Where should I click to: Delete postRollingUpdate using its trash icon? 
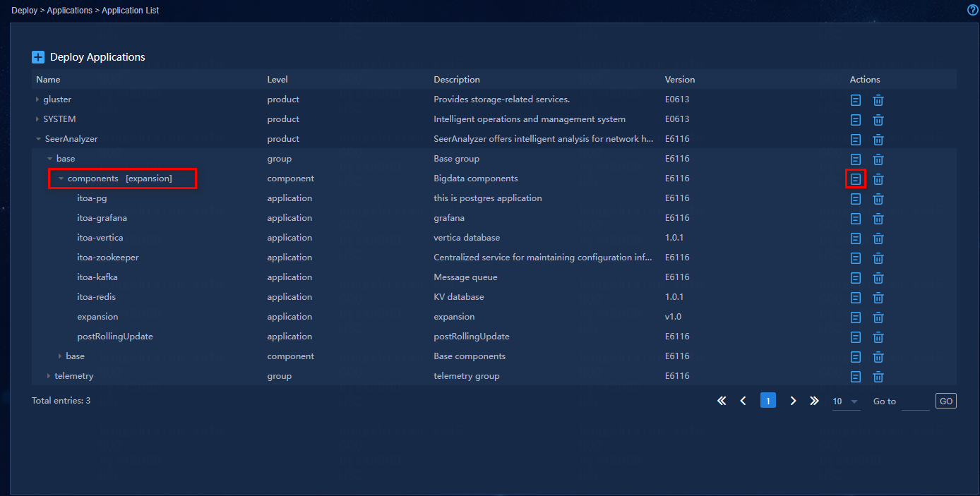878,337
